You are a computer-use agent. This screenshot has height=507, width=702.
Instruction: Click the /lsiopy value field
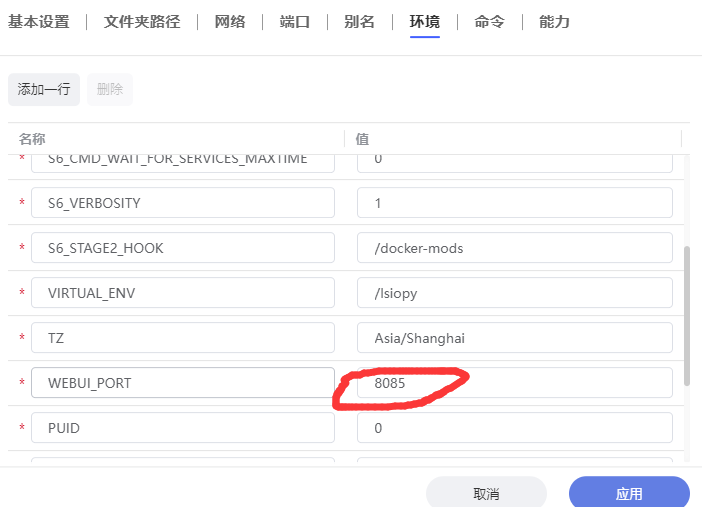[514, 293]
